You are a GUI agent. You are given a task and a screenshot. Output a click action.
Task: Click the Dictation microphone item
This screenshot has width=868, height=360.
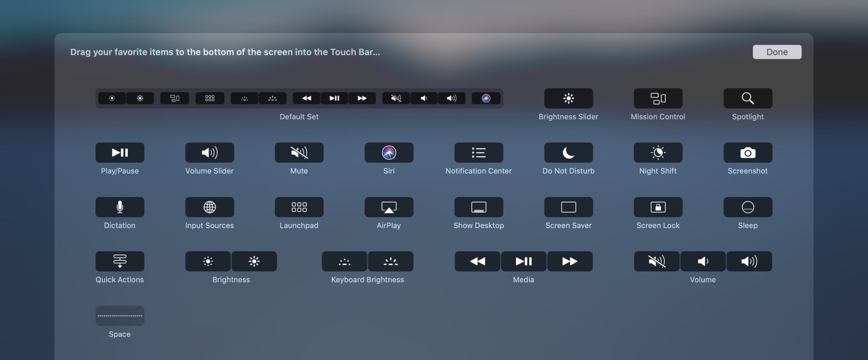(120, 207)
